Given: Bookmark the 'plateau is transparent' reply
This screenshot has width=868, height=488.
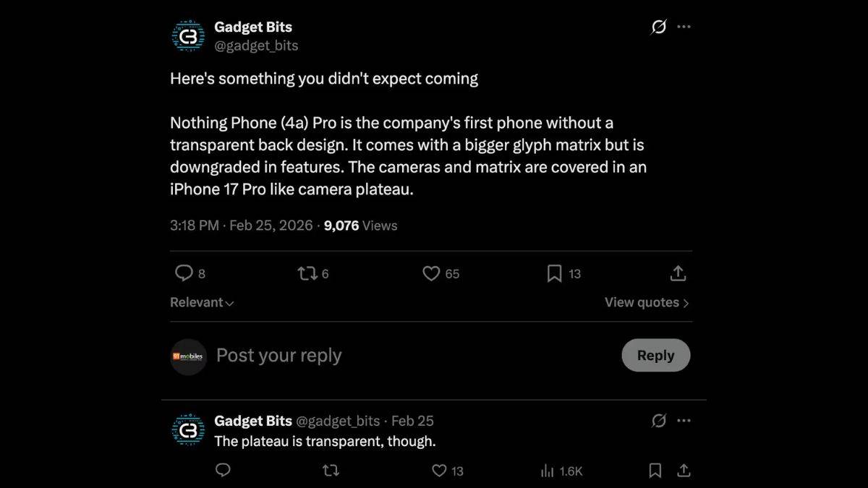Looking at the screenshot, I should 655,471.
